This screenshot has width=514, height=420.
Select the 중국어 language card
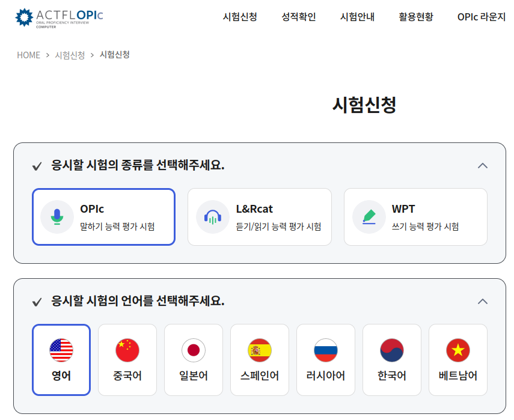pos(127,361)
